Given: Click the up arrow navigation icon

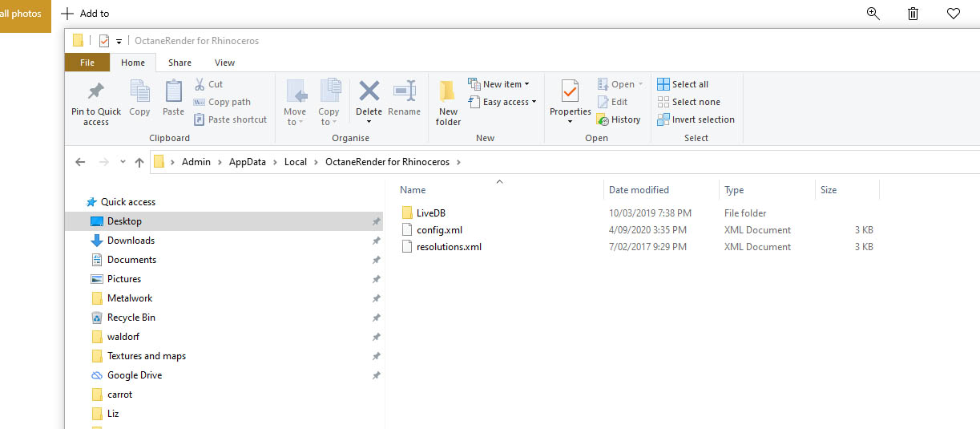Looking at the screenshot, I should pos(139,162).
